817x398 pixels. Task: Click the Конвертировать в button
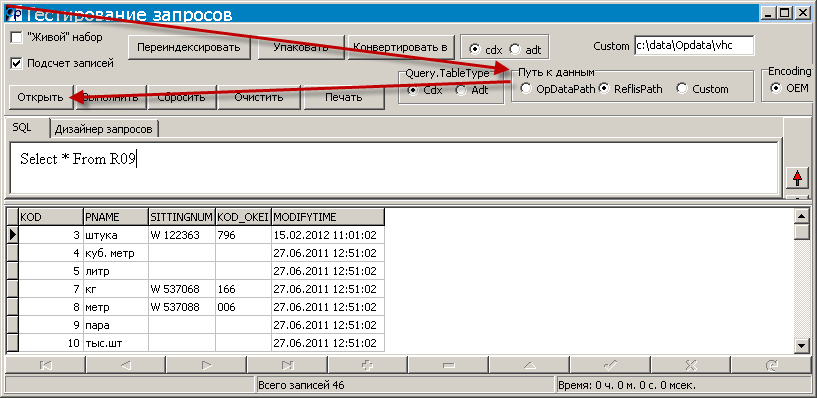[400, 47]
